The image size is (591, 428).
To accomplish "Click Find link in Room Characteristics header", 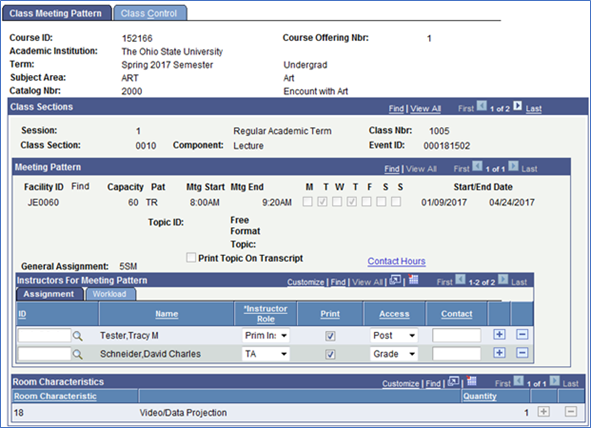I will tap(433, 384).
